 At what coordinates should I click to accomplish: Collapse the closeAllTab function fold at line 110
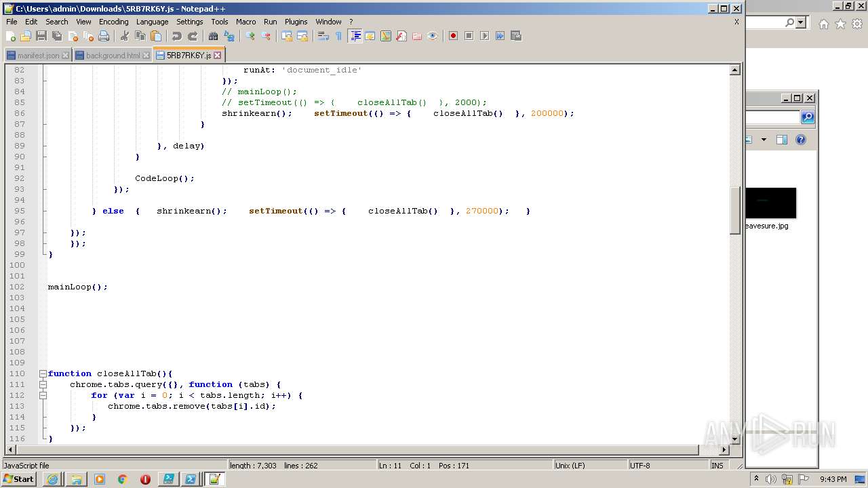pyautogui.click(x=43, y=373)
